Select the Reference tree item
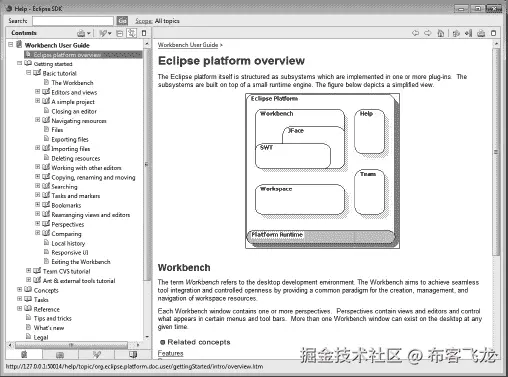508x377 pixels. 46,309
